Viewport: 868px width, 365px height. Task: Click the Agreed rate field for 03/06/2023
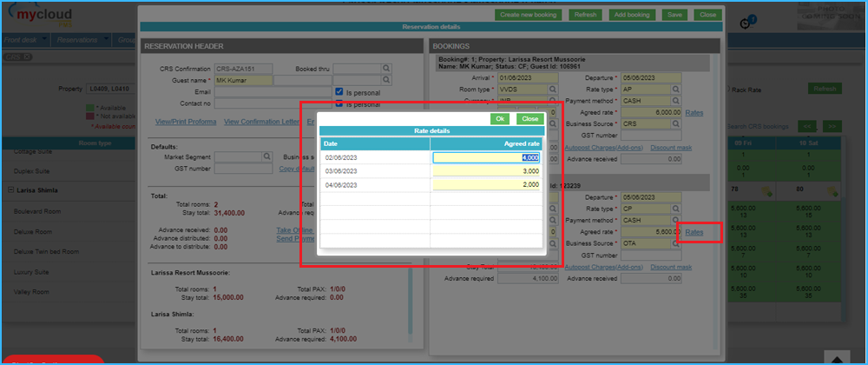[x=487, y=171]
